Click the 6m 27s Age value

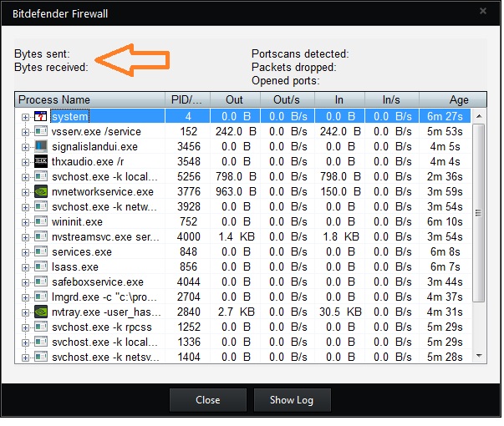445,116
